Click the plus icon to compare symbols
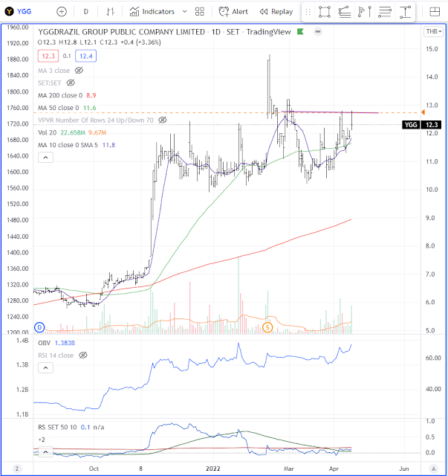The height and width of the screenshot is (476, 448). [x=62, y=12]
